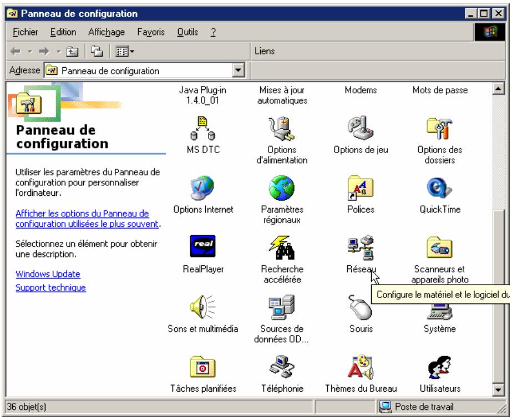The width and height of the screenshot is (512, 420).
Task: Open the QuickTime icon
Action: [439, 188]
